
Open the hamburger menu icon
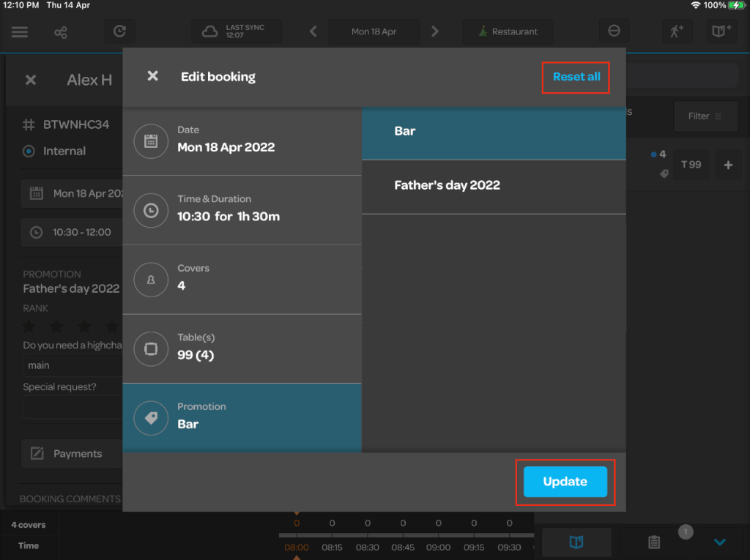[x=20, y=32]
